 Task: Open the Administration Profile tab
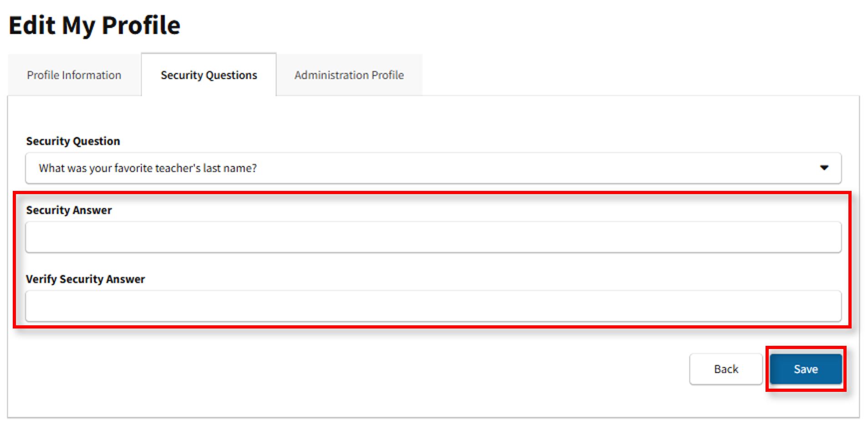349,75
